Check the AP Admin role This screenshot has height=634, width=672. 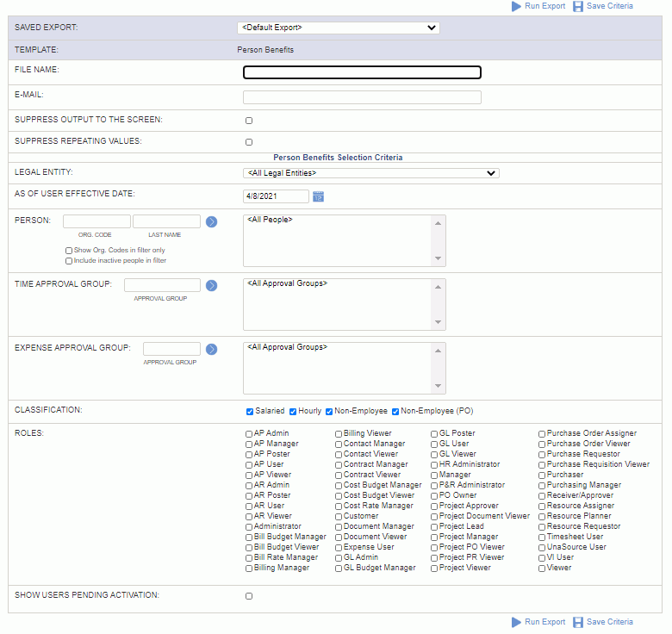[249, 434]
